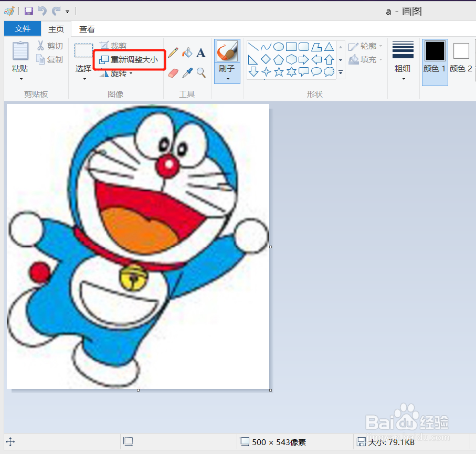Select the cloud callout shape
The width and height of the screenshot is (476, 454).
(x=329, y=72)
